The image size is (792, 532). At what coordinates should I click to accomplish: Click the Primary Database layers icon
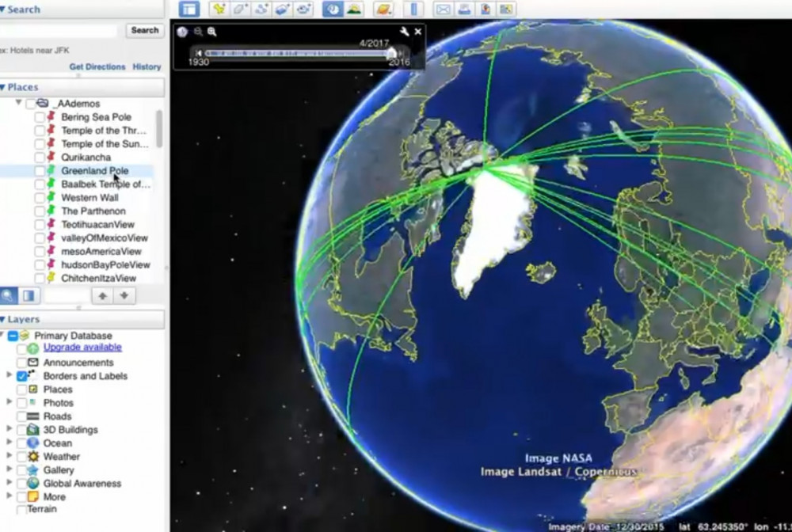[25, 336]
